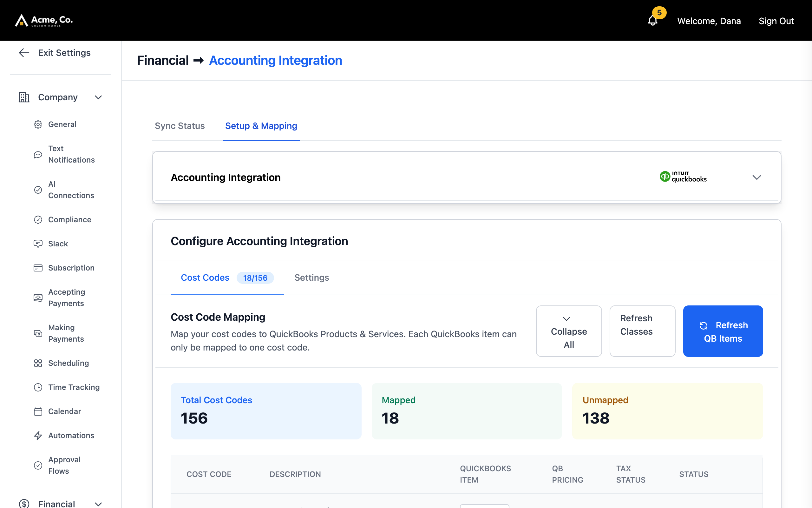Screen dimensions: 812x508
Task: Click the Automations lightning icon
Action: [x=38, y=435]
